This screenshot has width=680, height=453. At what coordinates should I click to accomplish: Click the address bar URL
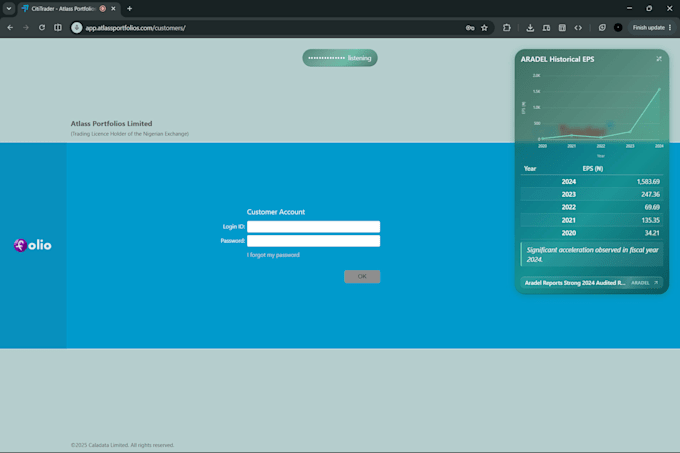tap(135, 28)
